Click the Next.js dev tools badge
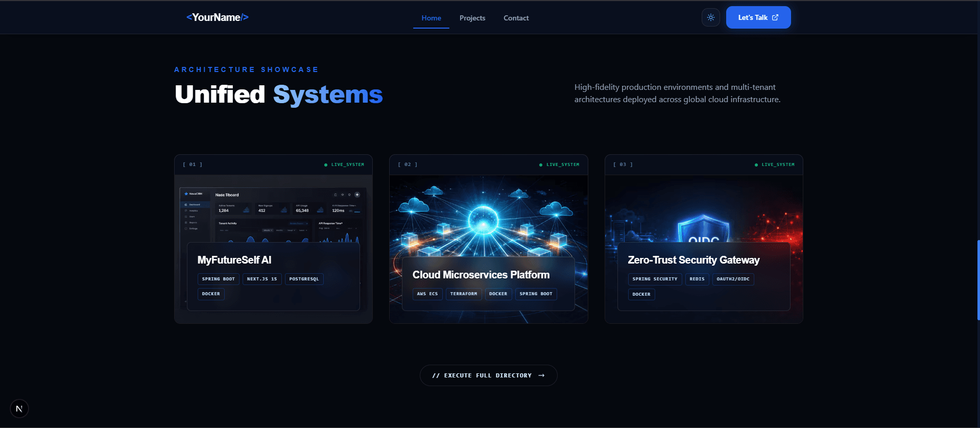 click(x=19, y=409)
